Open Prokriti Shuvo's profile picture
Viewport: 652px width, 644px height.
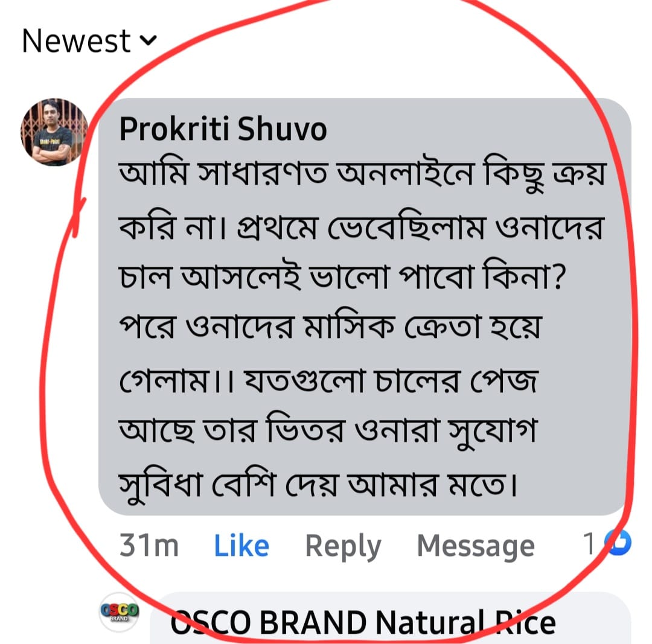[54, 132]
